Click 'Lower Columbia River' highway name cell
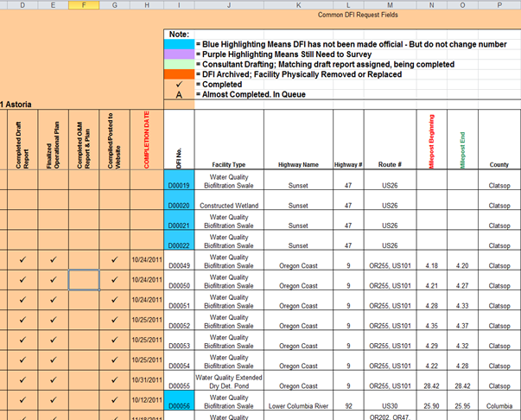 298,400
